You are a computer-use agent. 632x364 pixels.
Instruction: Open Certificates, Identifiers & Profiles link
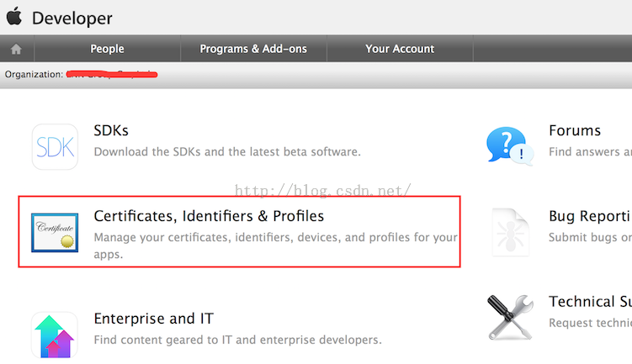pos(209,216)
